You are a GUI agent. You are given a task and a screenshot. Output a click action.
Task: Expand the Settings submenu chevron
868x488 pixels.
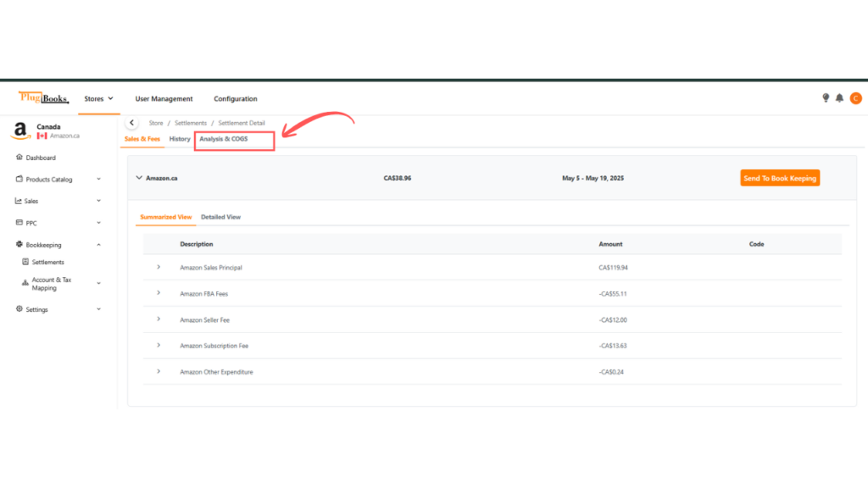[x=98, y=309]
